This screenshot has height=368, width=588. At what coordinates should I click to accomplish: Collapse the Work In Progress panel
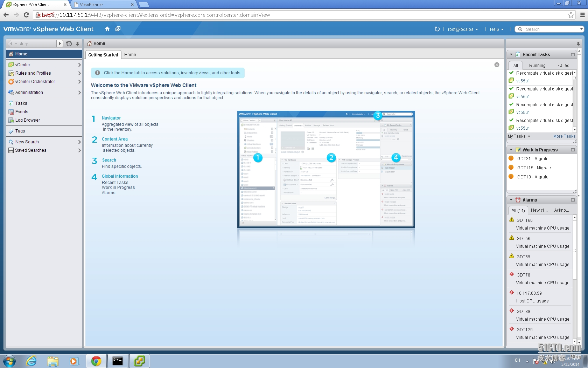click(x=511, y=150)
